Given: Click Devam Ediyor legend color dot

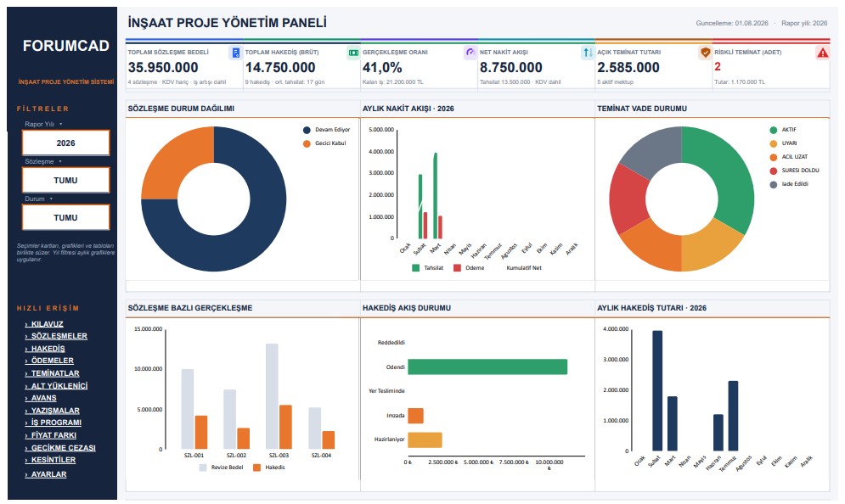Looking at the screenshot, I should 307,131.
